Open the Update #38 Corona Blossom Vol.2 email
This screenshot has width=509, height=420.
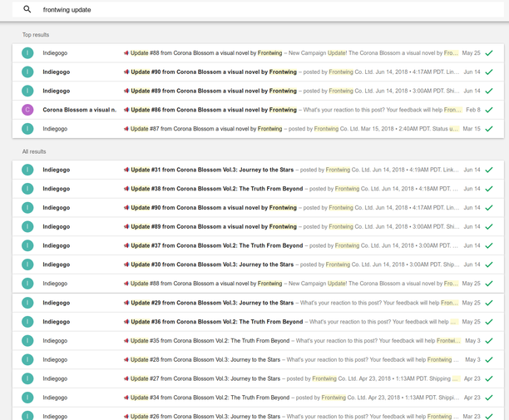(x=283, y=189)
